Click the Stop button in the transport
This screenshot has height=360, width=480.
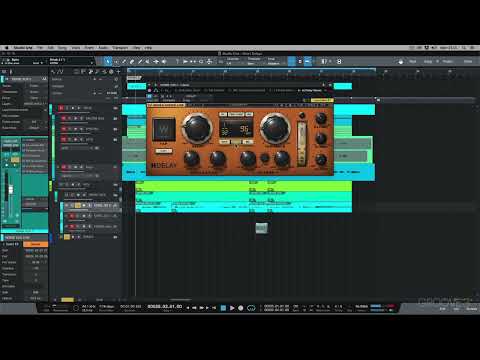click(x=223, y=308)
